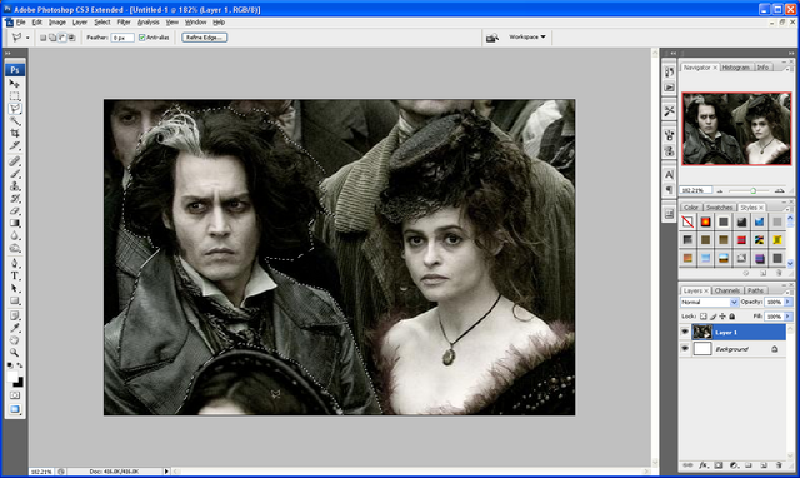Select the Gradient tool
This screenshot has height=478, width=800.
click(x=15, y=223)
